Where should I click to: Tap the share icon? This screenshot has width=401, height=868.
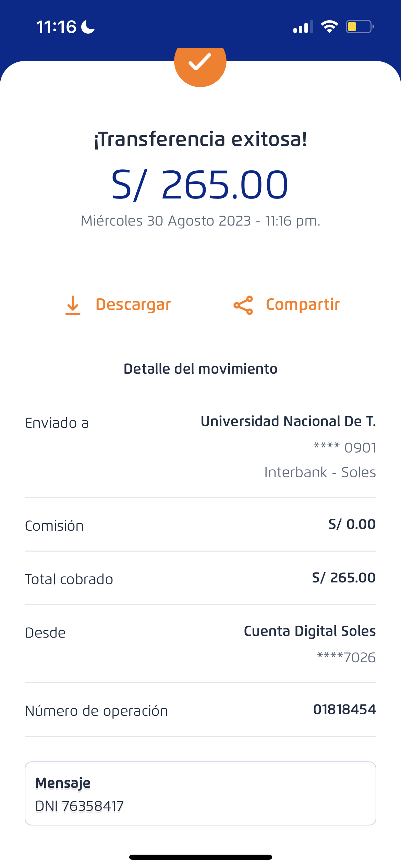(243, 305)
